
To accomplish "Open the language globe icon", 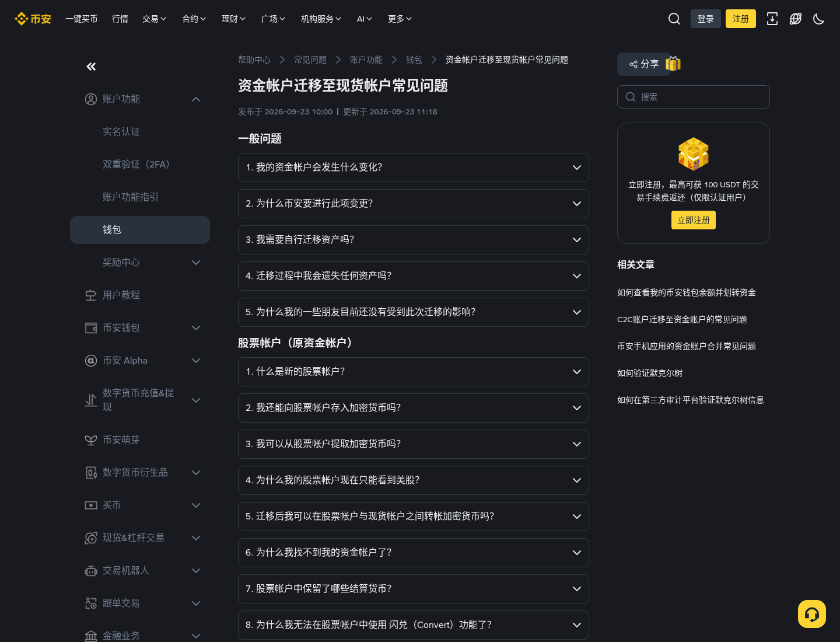I will coord(796,19).
